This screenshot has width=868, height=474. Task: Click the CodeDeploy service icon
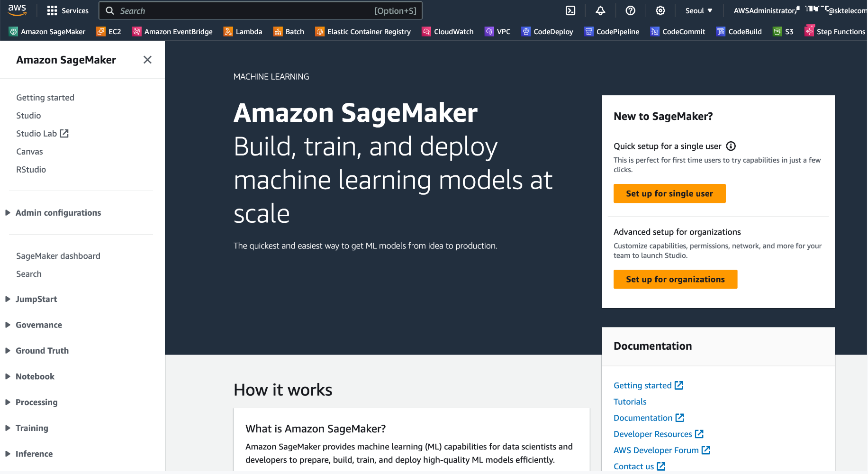[526, 31]
